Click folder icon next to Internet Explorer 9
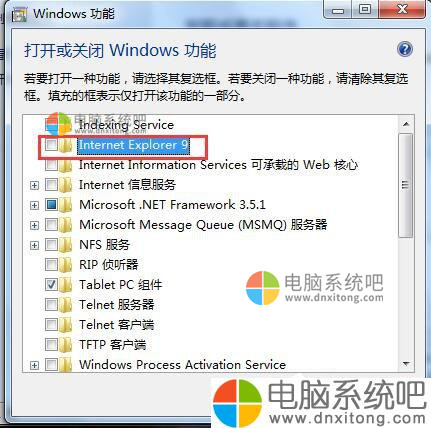Viewport: 431px width, 428px height. [66, 145]
